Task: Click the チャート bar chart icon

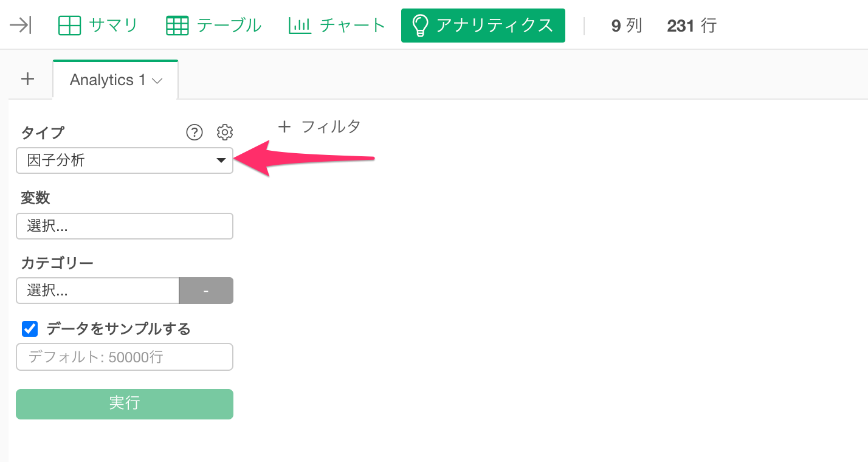Action: pos(300,26)
